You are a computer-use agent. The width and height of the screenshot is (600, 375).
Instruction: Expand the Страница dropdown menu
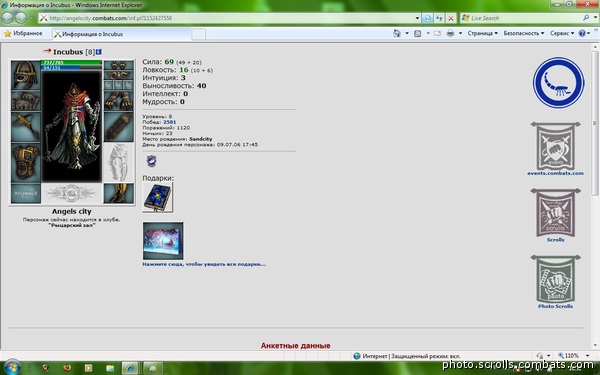tap(483, 33)
